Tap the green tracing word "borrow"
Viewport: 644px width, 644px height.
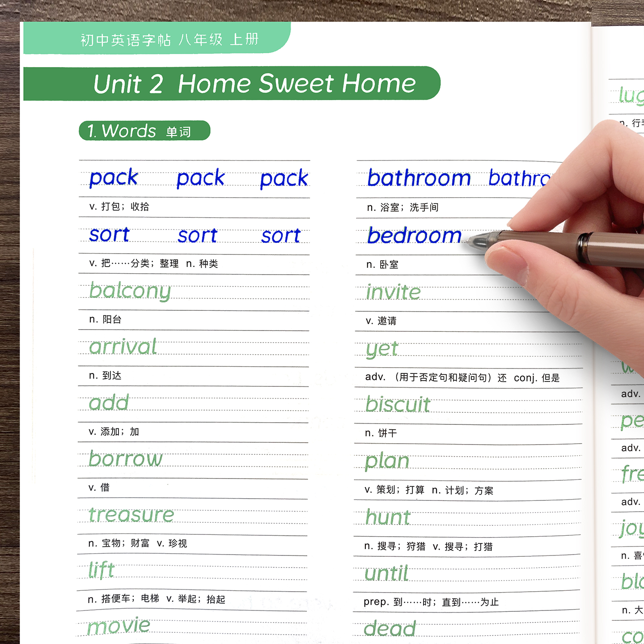(125, 459)
